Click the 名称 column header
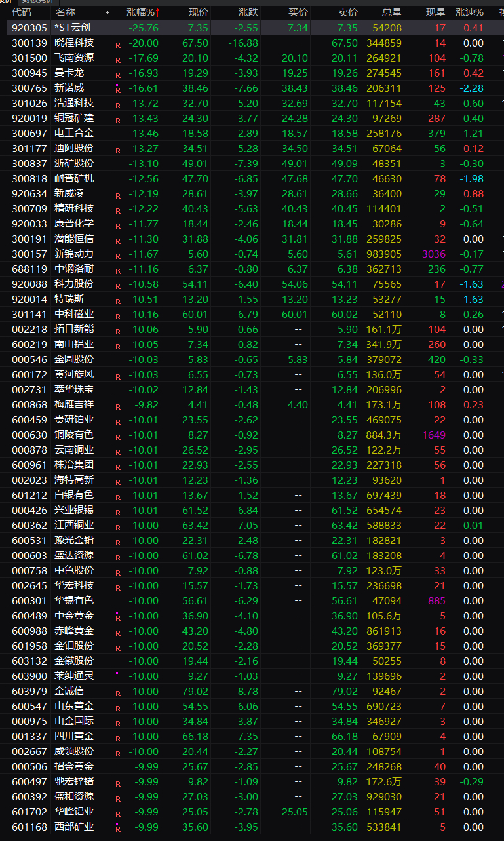Screen dimensions: 504x841 tap(66, 12)
